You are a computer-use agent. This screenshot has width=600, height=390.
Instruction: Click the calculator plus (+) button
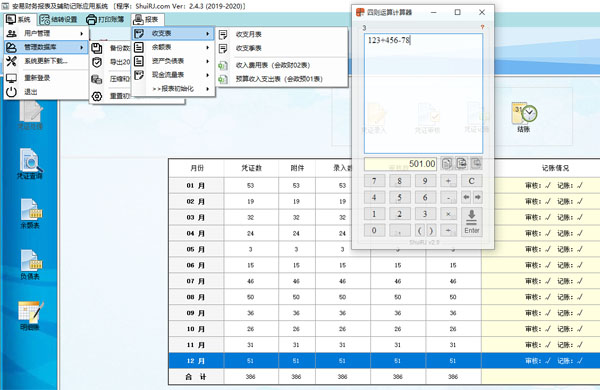pyautogui.click(x=448, y=181)
